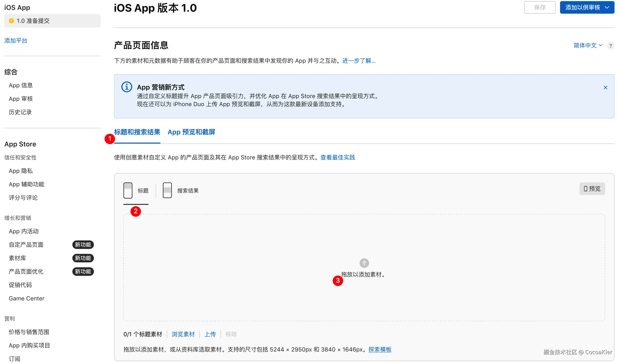The height and width of the screenshot is (364, 621).
Task: Click the 保存 button
Action: click(x=540, y=7)
